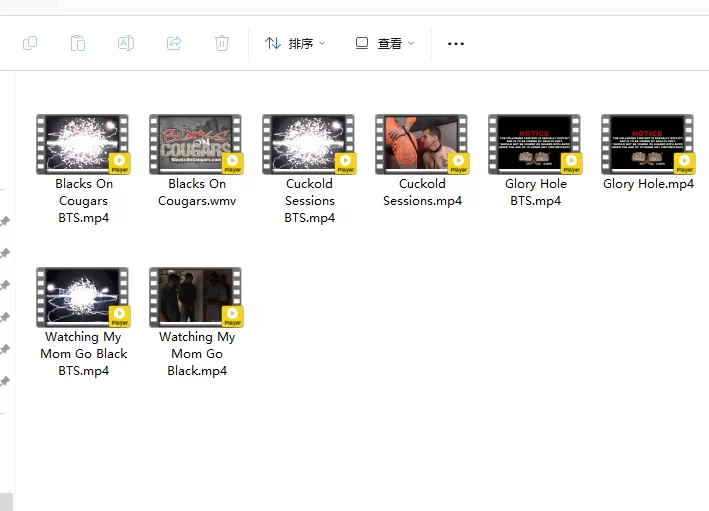
Task: Open the 查看 view dropdown
Action: [x=385, y=43]
